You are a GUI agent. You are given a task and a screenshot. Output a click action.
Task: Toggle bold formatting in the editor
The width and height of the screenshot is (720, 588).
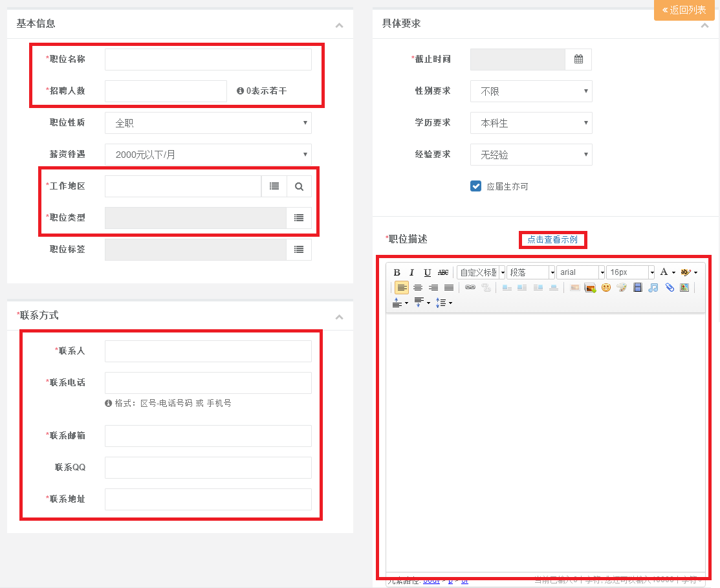397,272
